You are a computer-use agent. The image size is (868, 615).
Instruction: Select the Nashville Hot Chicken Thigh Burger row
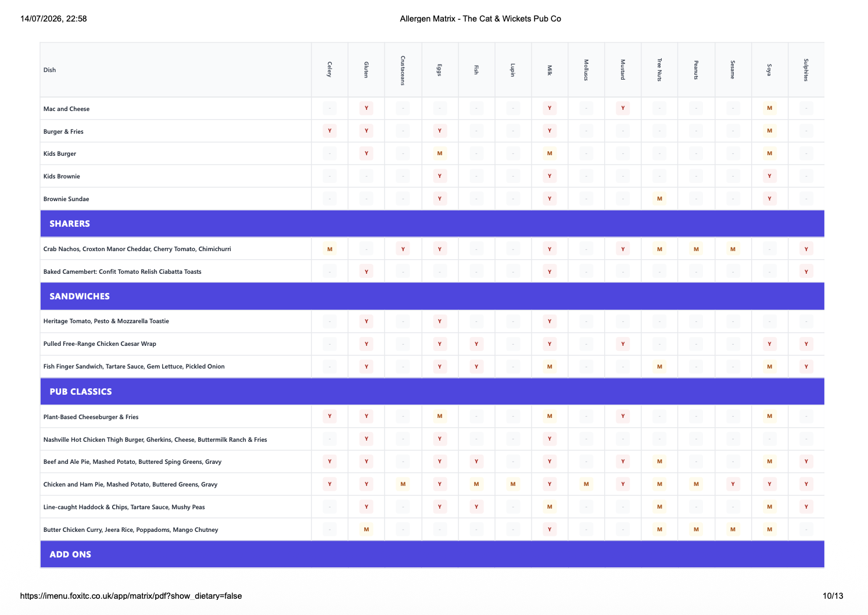tap(432, 439)
